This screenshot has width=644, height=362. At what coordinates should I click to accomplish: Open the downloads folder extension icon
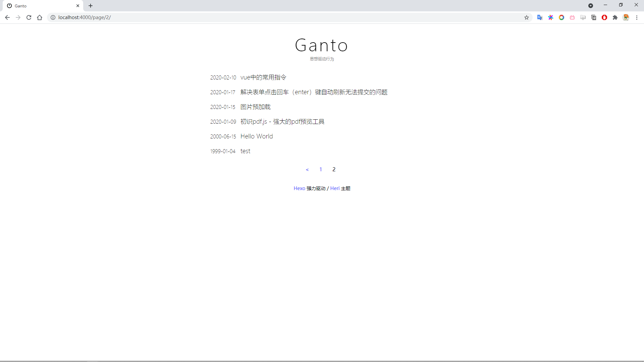point(583,17)
